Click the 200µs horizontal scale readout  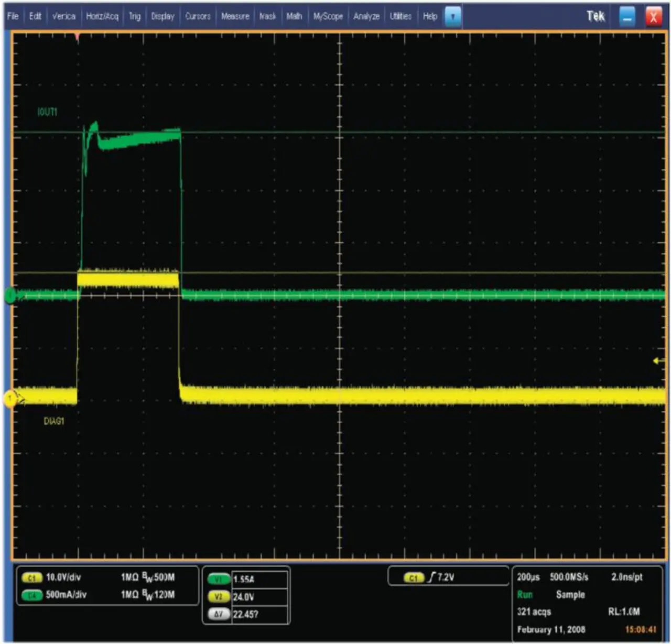coord(528,577)
